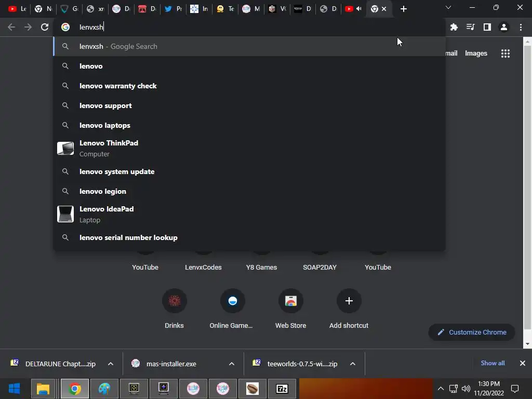Open the tab search chevron
Screen dimensions: 532x399
pyautogui.click(x=448, y=7)
